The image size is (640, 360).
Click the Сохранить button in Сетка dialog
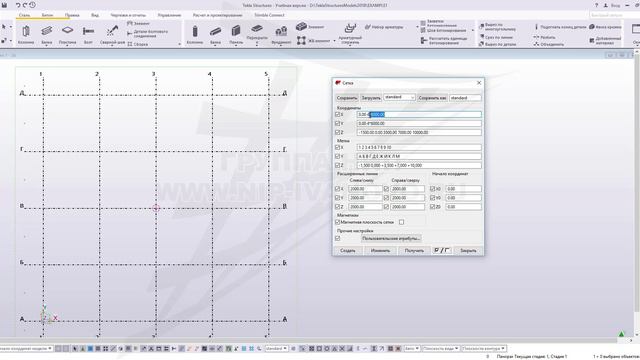click(x=347, y=98)
